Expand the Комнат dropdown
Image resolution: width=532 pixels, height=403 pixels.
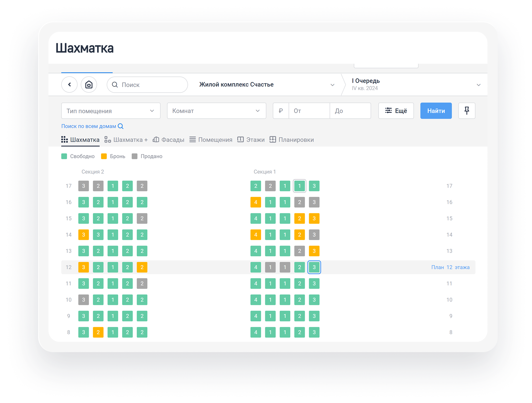[216, 111]
